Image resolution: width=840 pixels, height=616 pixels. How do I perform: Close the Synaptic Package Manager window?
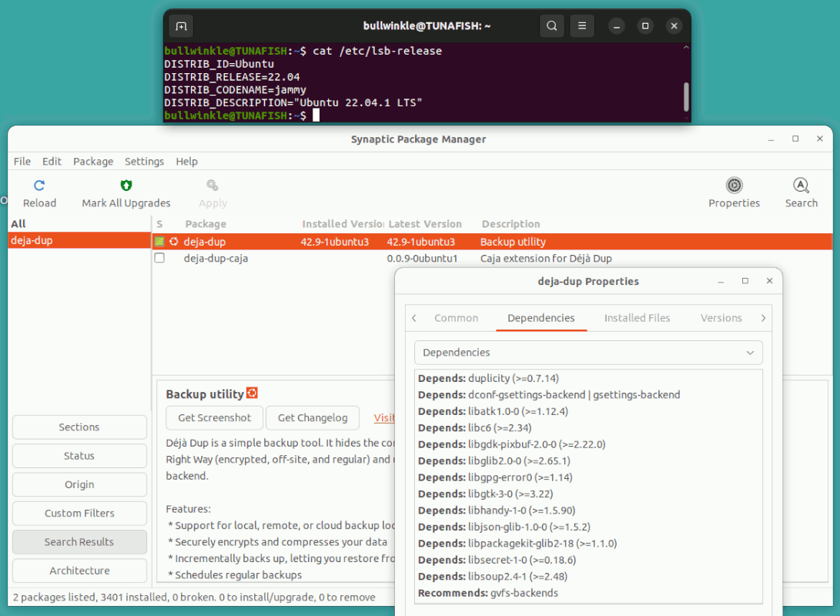click(820, 139)
